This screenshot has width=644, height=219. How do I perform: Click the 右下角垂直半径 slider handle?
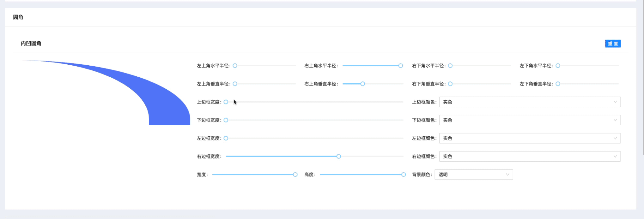pyautogui.click(x=450, y=84)
